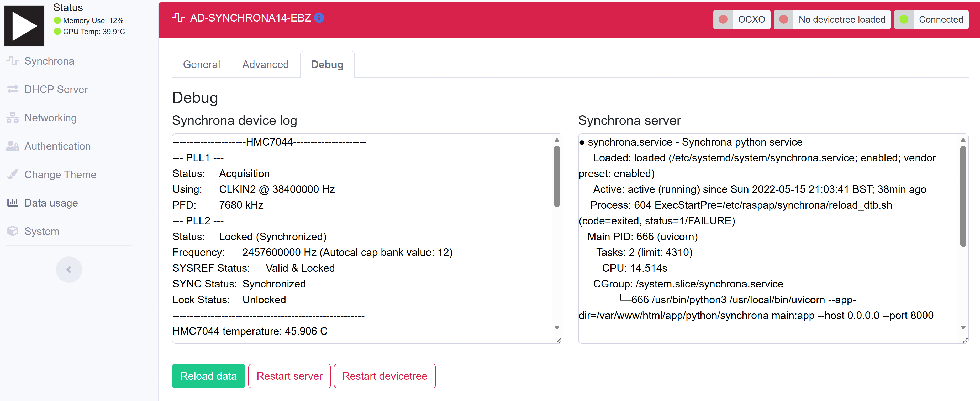Click the 'Synchrona device log' heading
The image size is (980, 401).
point(234,120)
